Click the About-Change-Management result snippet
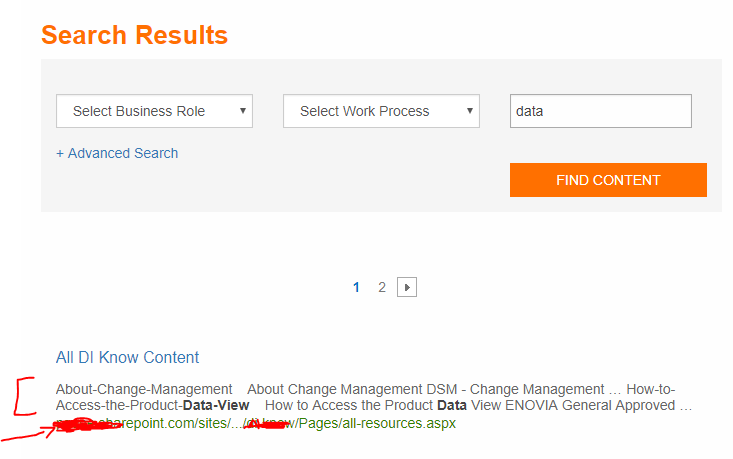 144,389
